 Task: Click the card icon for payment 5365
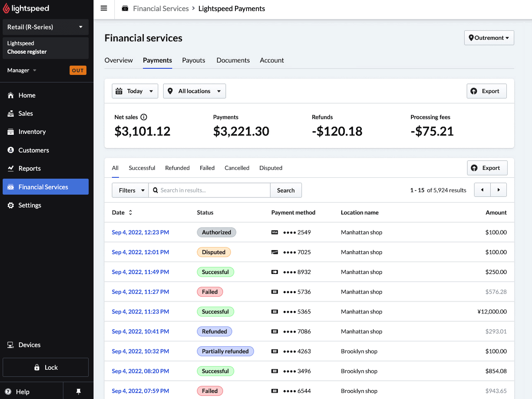274,312
